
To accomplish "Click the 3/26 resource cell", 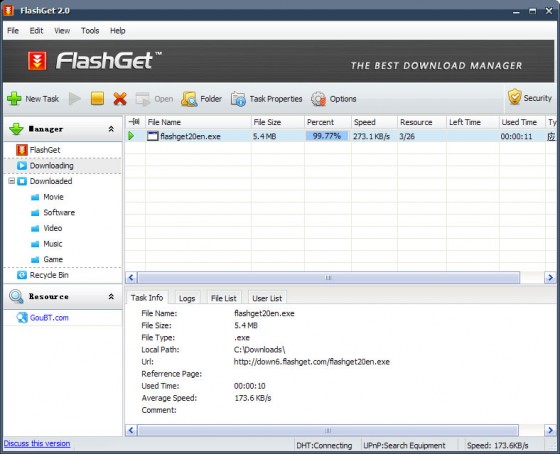I will [x=407, y=136].
